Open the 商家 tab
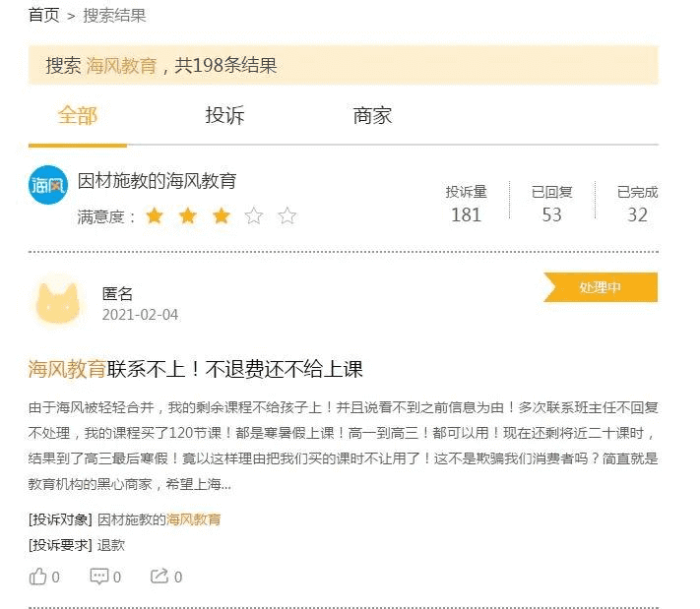 click(372, 115)
